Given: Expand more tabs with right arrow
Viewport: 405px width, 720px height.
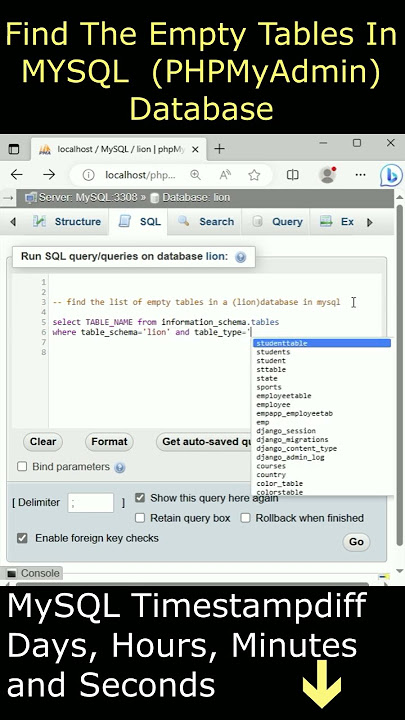Looking at the screenshot, I should (x=370, y=222).
